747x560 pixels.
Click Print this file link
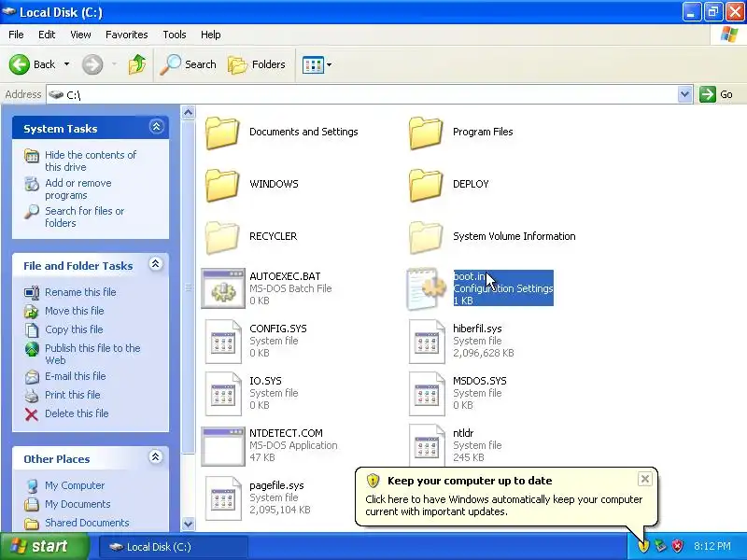click(x=73, y=394)
